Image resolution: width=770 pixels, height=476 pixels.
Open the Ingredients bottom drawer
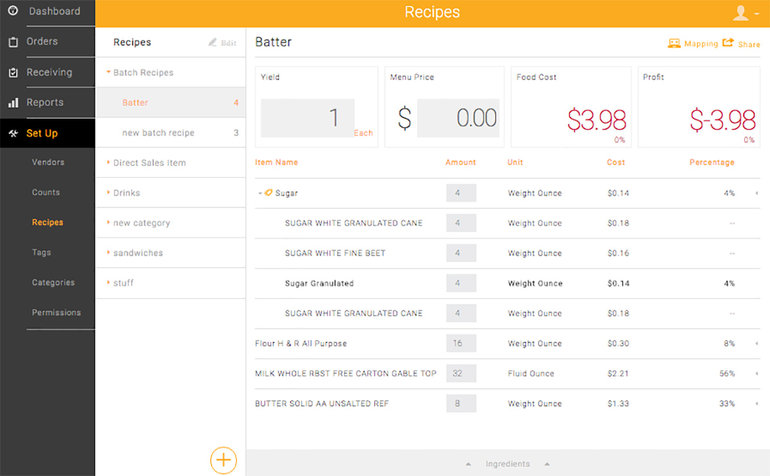click(x=507, y=464)
